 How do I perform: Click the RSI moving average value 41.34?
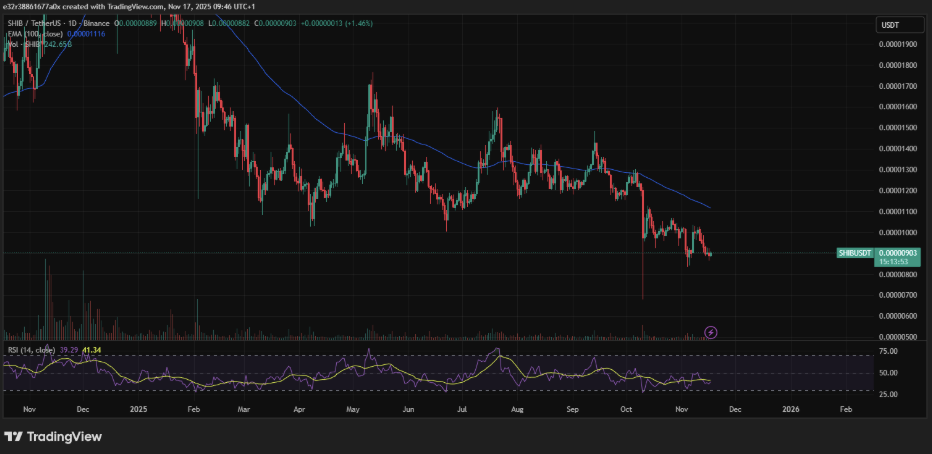90,350
